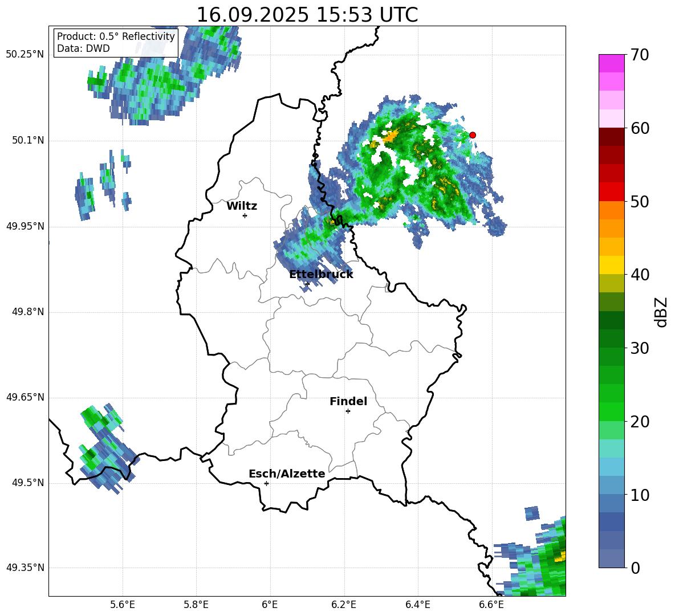Click the 50.25°N latitude label

(x=25, y=55)
